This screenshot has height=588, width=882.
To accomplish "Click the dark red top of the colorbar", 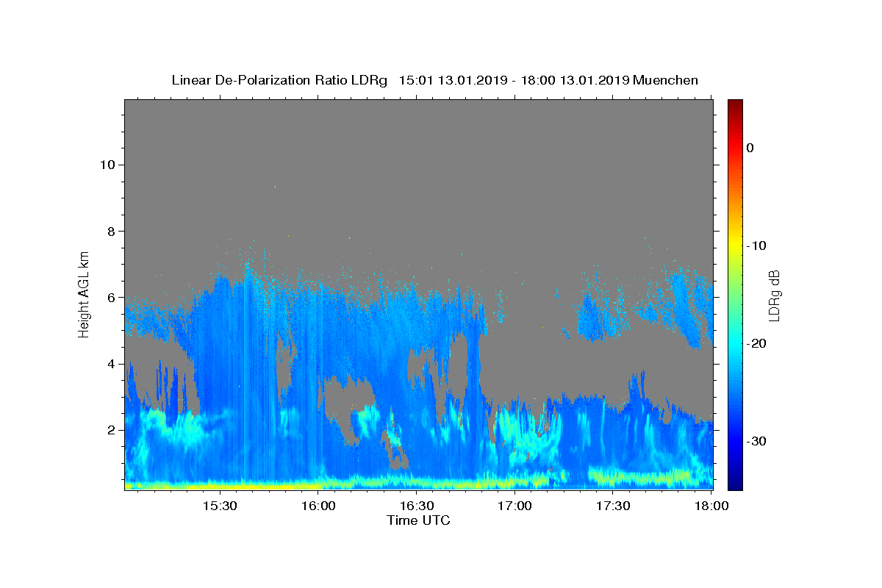I will tap(735, 104).
